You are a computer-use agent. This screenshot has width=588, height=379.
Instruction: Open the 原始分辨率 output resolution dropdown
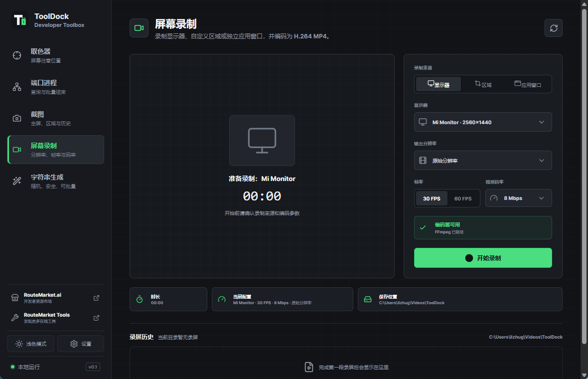tap(483, 161)
